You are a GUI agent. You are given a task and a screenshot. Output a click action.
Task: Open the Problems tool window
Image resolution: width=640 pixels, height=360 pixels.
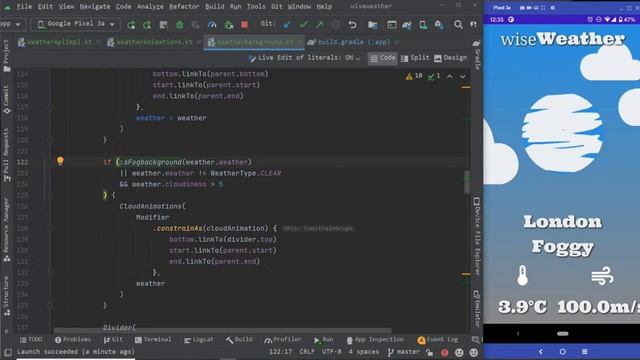pyautogui.click(x=73, y=340)
